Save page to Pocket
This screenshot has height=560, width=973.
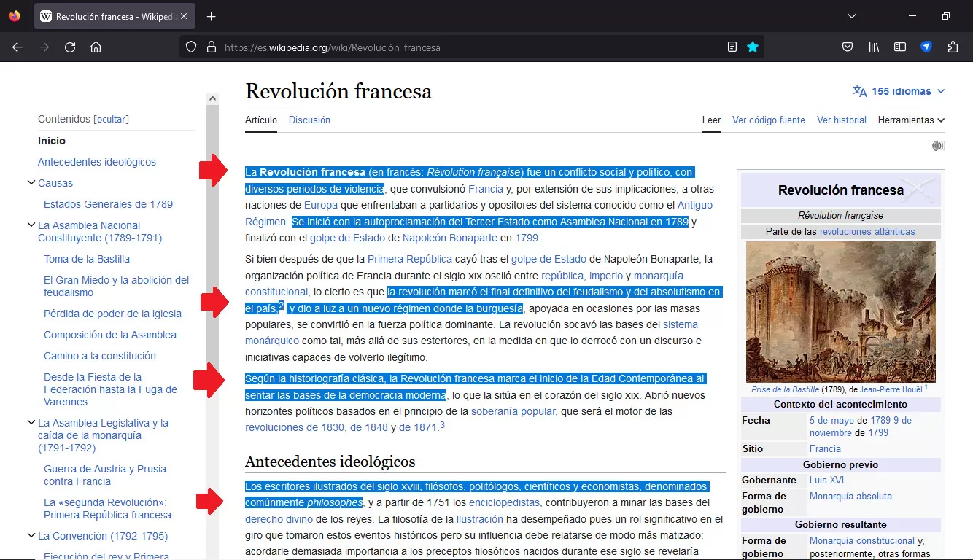coord(848,47)
